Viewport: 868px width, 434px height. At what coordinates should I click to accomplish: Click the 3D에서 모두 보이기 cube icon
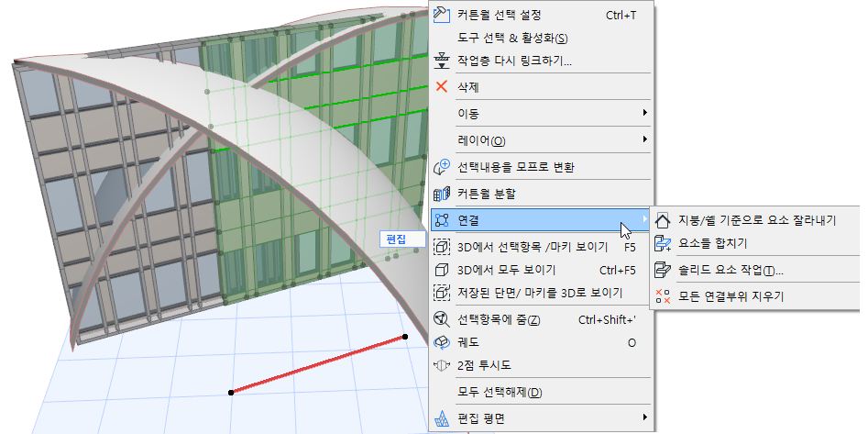[x=441, y=270]
